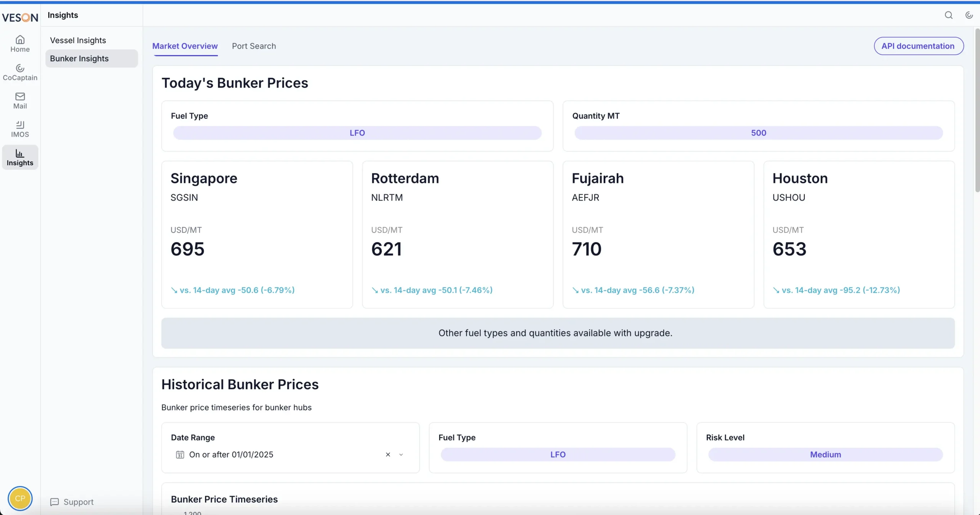The image size is (980, 515).
Task: Switch to Port Search tab
Action: click(x=254, y=46)
